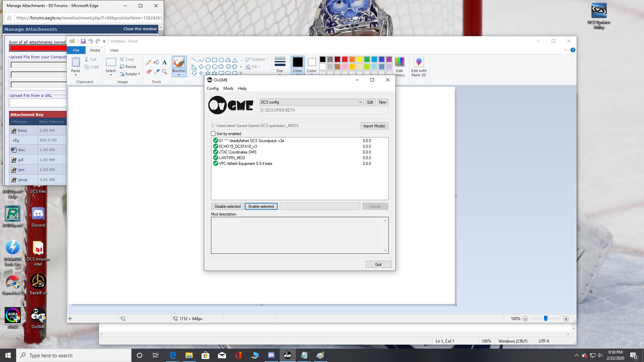Screen dimensions: 644x362
Task: Click Enable selected button
Action: tap(261, 206)
